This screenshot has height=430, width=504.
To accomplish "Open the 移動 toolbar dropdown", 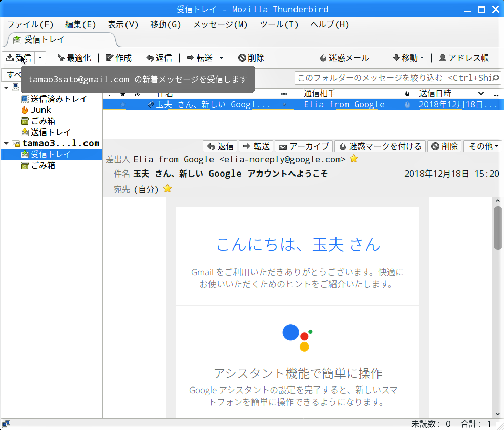I will pyautogui.click(x=408, y=58).
